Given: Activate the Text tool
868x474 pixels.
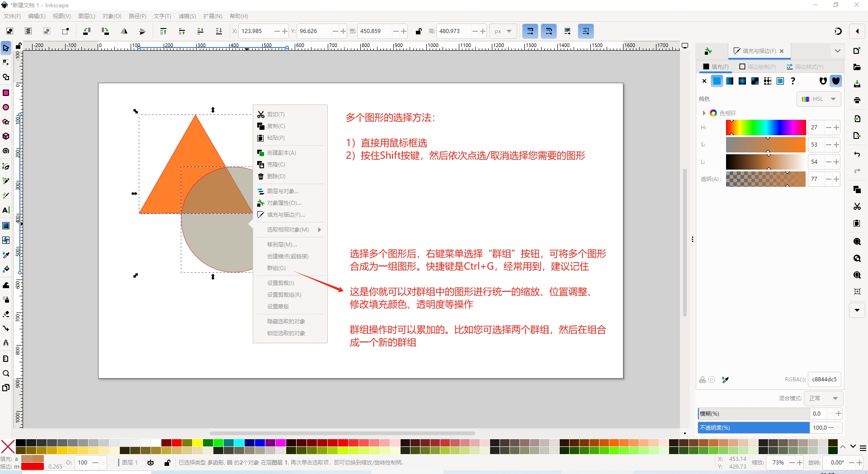Looking at the screenshot, I should pyautogui.click(x=6, y=210).
